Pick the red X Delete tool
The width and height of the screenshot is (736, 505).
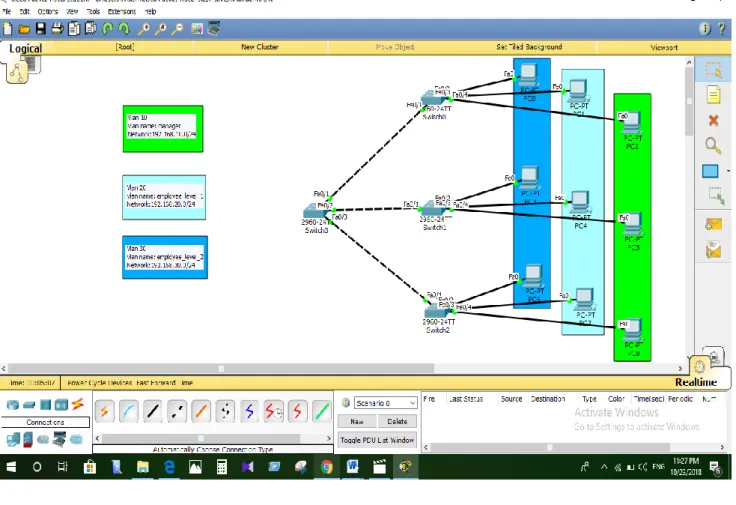click(x=713, y=121)
